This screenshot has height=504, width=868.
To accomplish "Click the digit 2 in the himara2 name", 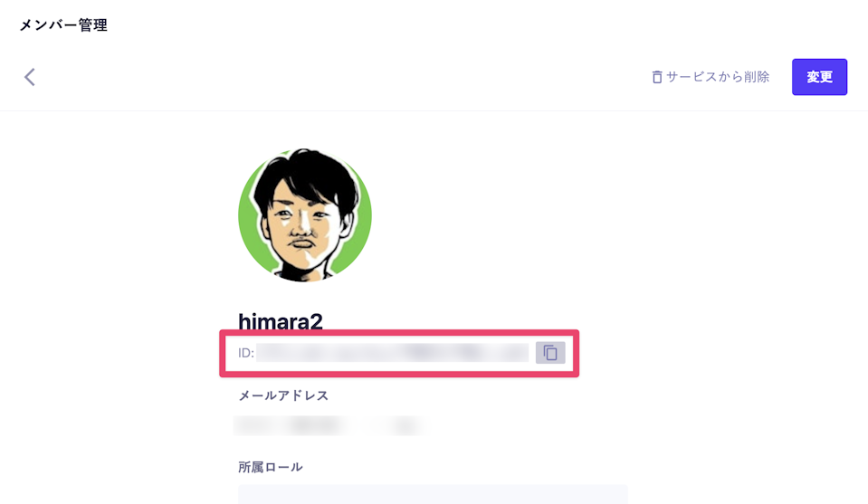I will click(x=316, y=321).
